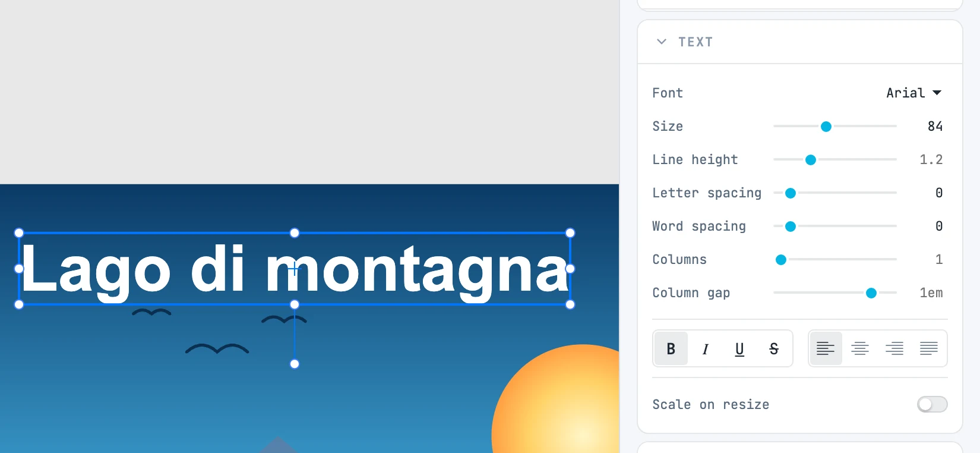
Task: Click the Size value 84
Action: [935, 126]
